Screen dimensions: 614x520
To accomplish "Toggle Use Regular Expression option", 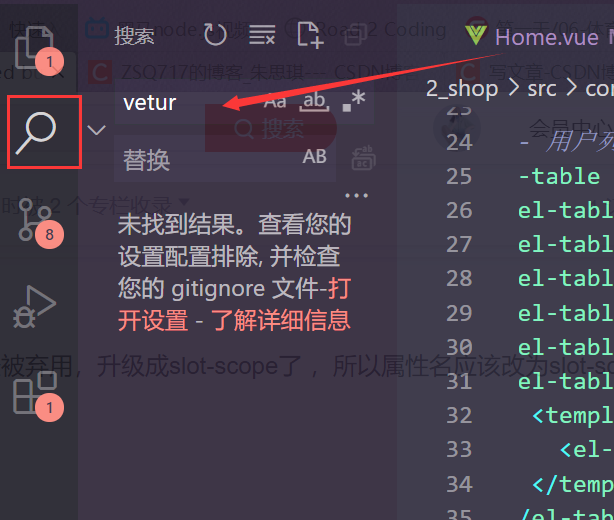I will pyautogui.click(x=354, y=101).
